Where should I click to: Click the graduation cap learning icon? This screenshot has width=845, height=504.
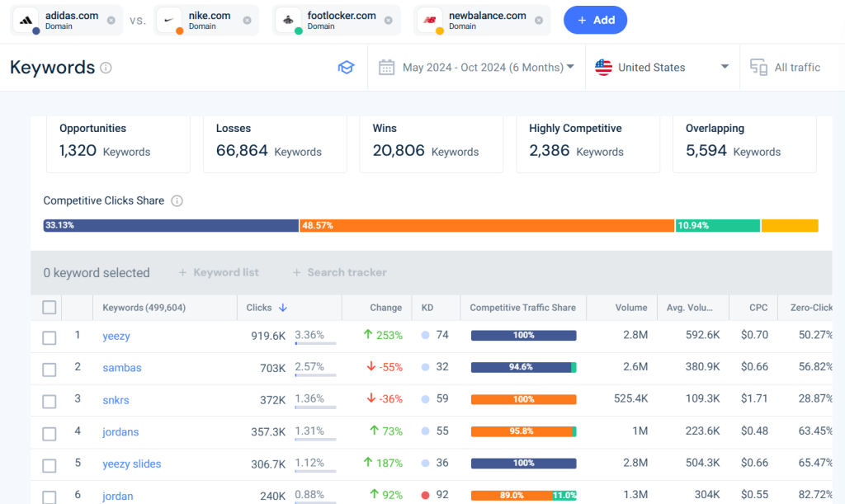[x=346, y=67]
